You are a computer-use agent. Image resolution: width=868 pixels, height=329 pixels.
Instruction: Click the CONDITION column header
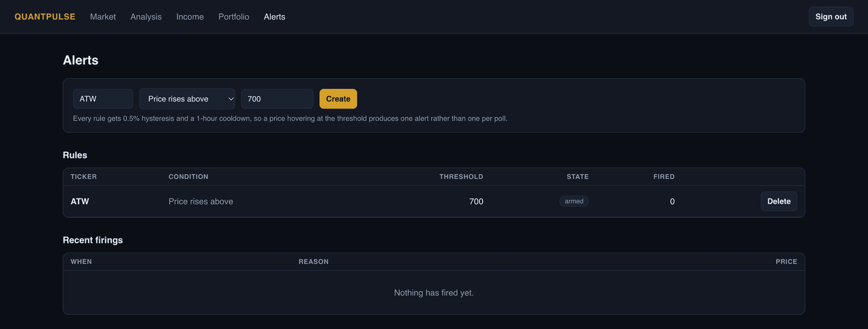pos(188,177)
